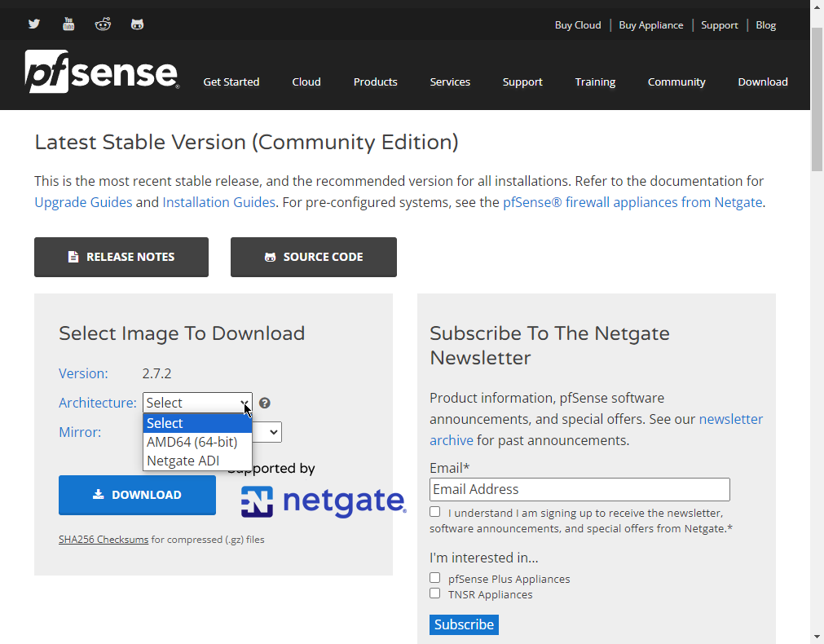Click the blue Download button
The width and height of the screenshot is (824, 644).
(137, 495)
